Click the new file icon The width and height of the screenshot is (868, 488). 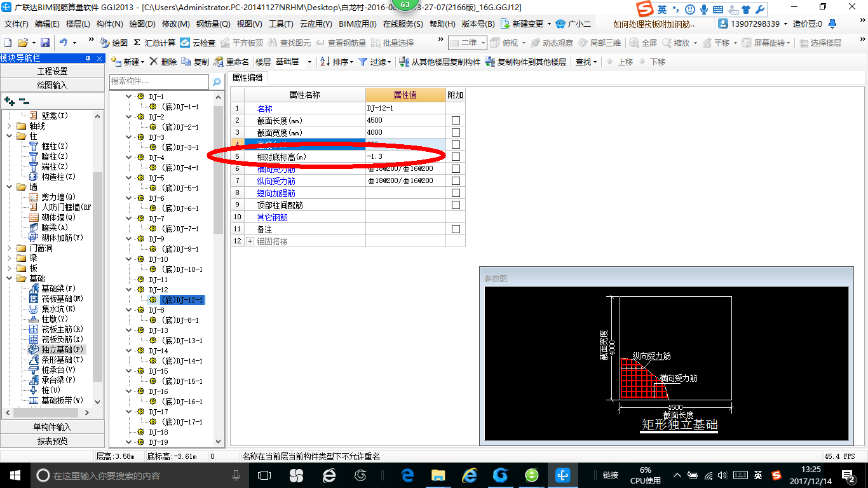pyautogui.click(x=8, y=43)
